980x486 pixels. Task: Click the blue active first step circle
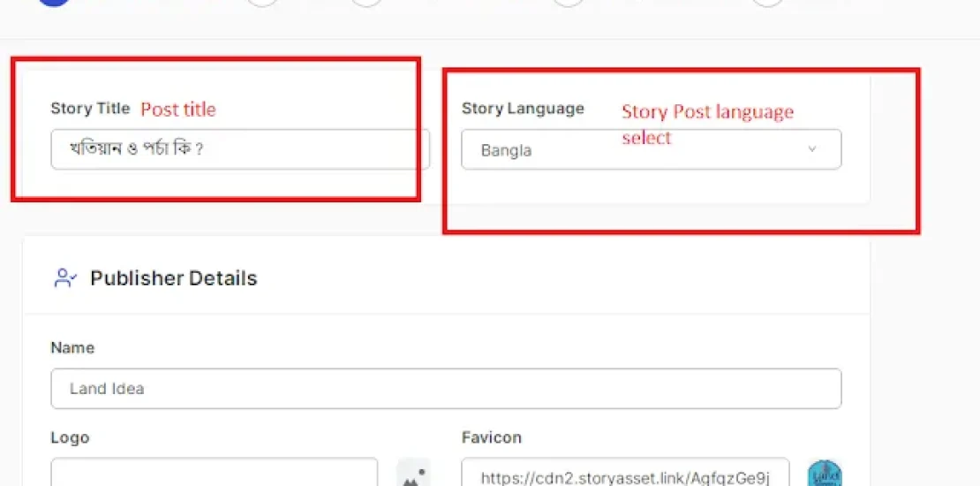[x=55, y=3]
